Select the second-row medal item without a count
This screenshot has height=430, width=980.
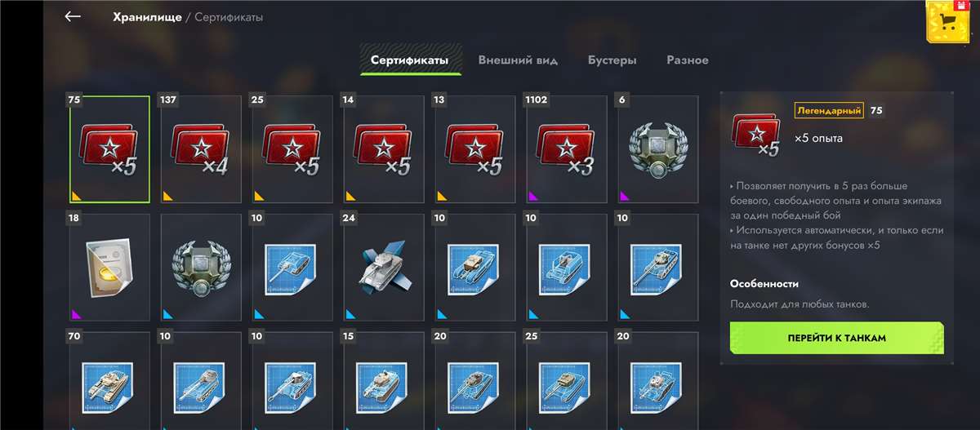(201, 267)
